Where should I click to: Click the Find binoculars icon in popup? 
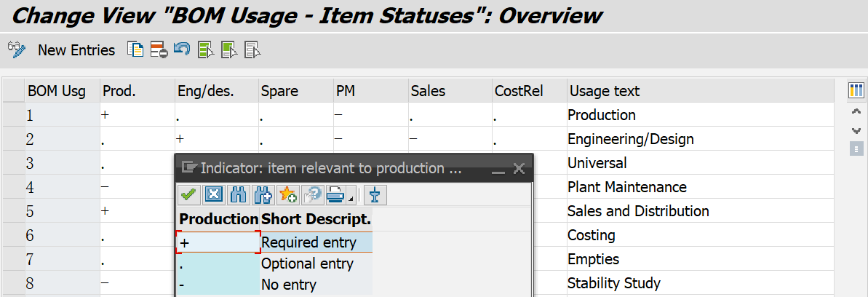point(238,194)
